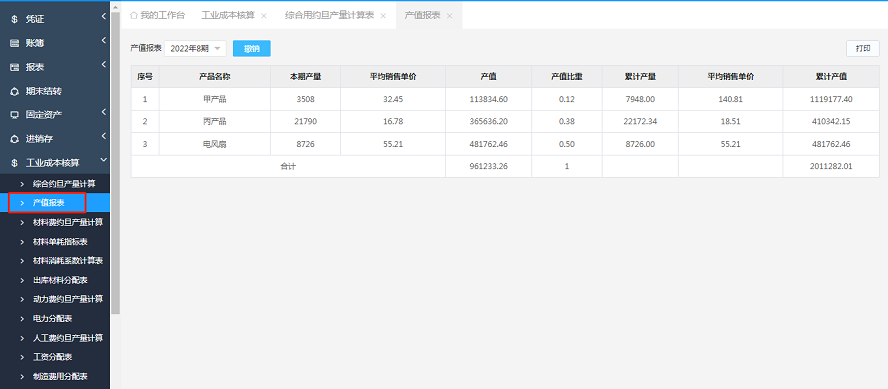Select the 电风扇 cell
Screen dimensions: 888x389
click(x=215, y=144)
